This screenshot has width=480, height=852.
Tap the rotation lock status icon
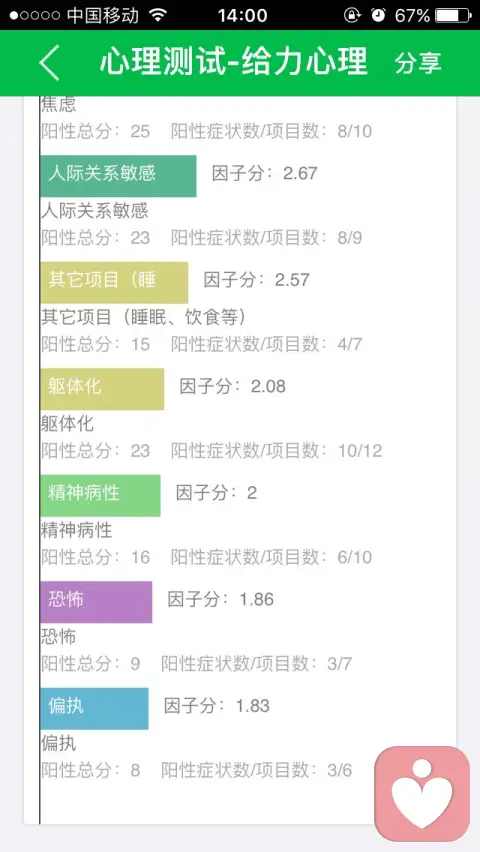(x=352, y=15)
